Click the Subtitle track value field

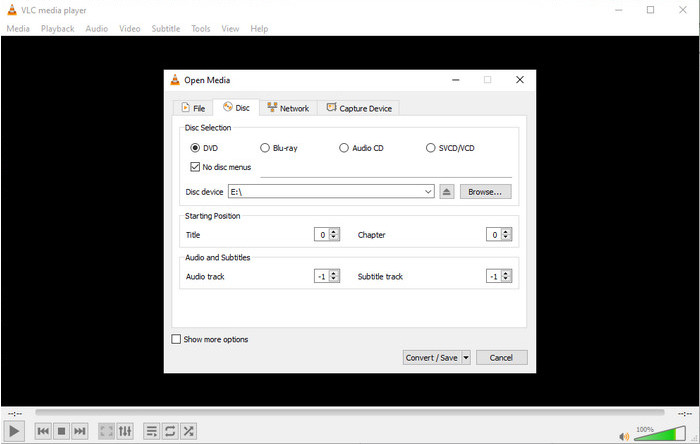pos(494,276)
